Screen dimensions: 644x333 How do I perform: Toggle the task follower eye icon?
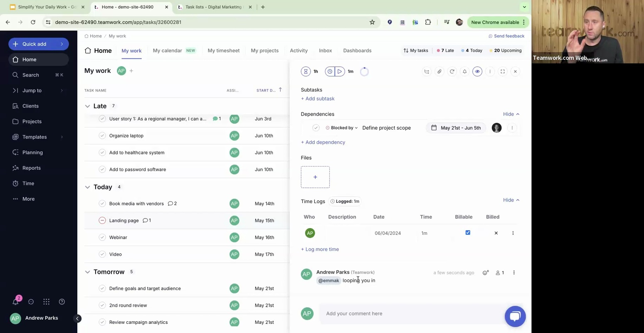[477, 72]
